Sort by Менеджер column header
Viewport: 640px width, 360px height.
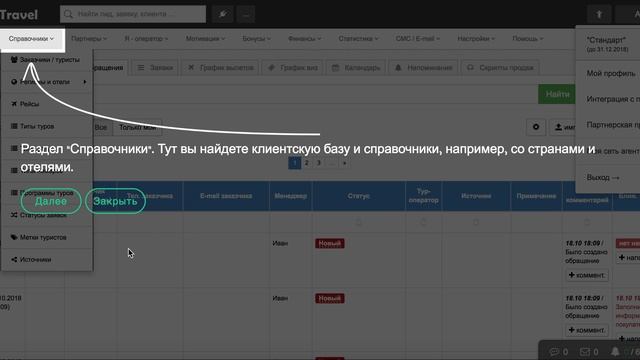[x=291, y=196]
